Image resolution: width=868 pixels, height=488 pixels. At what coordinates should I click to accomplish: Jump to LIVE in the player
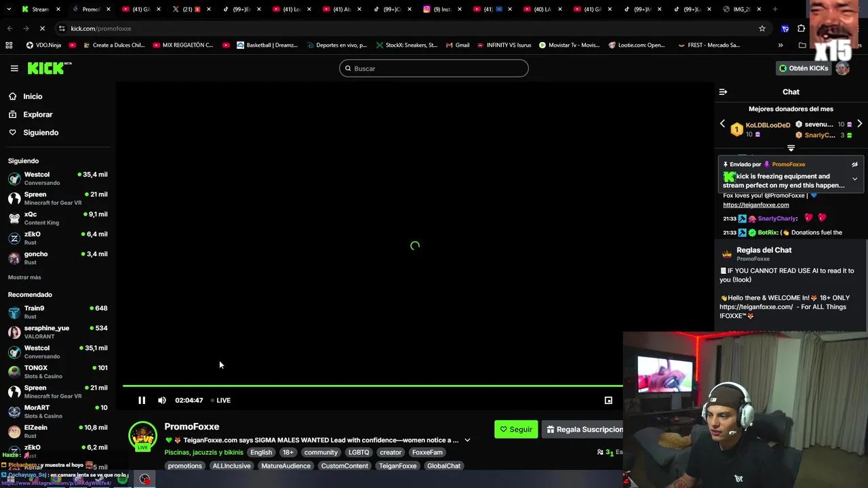click(x=221, y=401)
